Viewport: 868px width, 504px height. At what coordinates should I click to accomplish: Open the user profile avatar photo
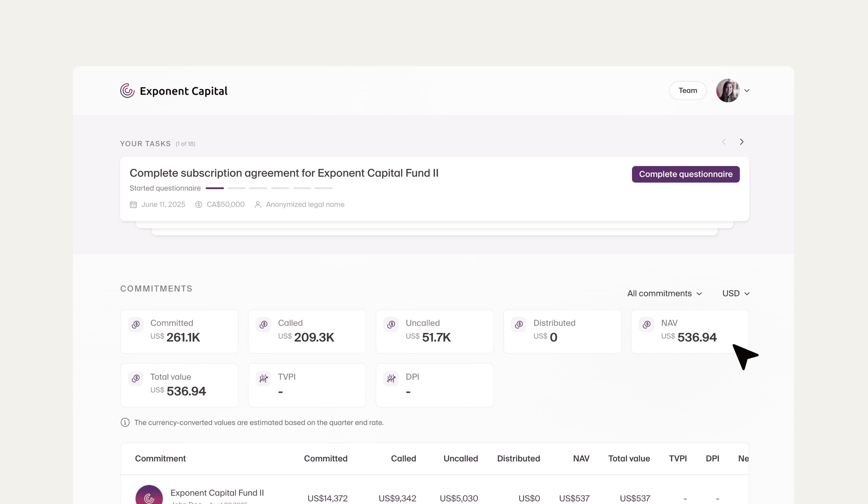(727, 90)
